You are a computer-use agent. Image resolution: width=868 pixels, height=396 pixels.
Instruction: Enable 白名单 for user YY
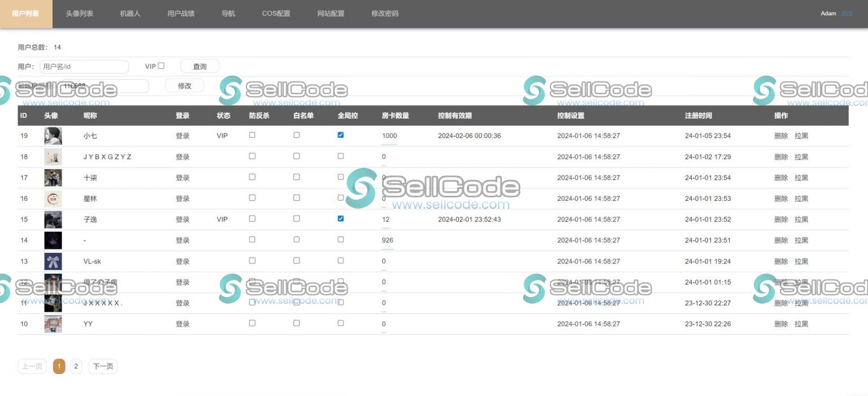296,324
